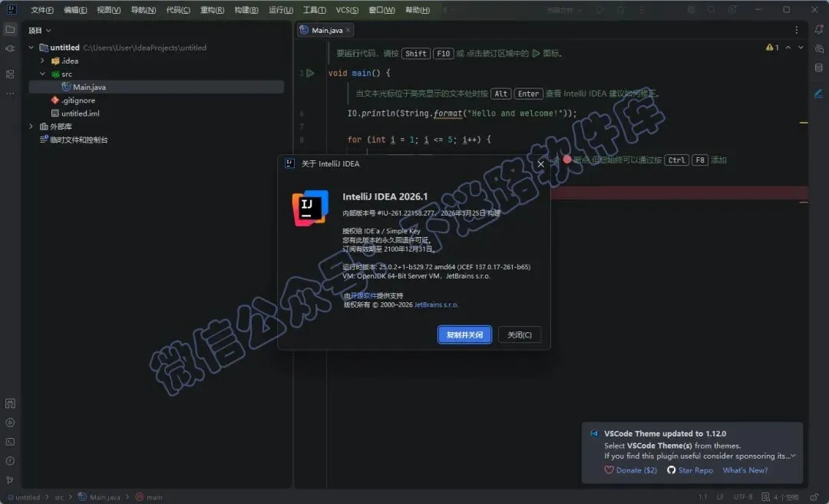Open the 代码(C) menu
The height and width of the screenshot is (504, 829).
point(177,10)
